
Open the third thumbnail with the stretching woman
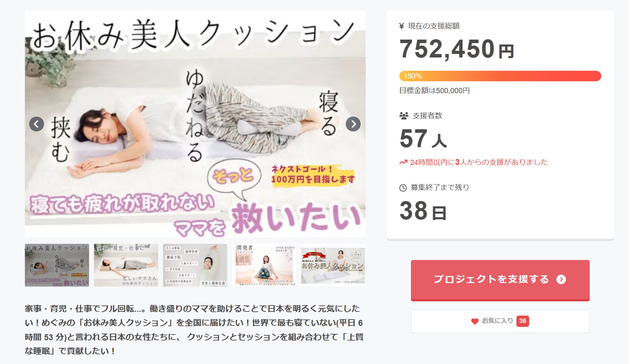(x=195, y=265)
